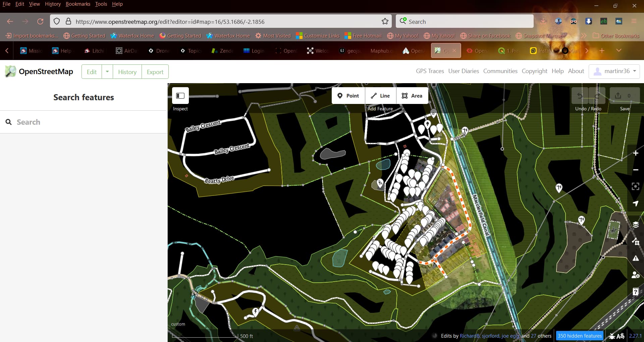Expand the martinr36 account dropdown

coord(634,71)
